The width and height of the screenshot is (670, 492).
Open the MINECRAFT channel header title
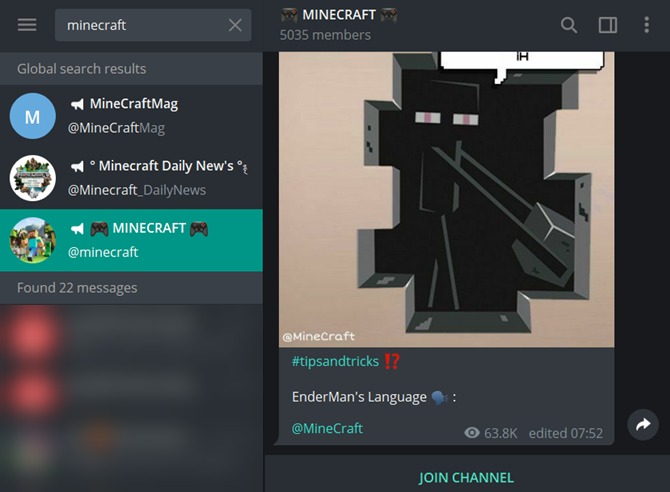tap(339, 15)
